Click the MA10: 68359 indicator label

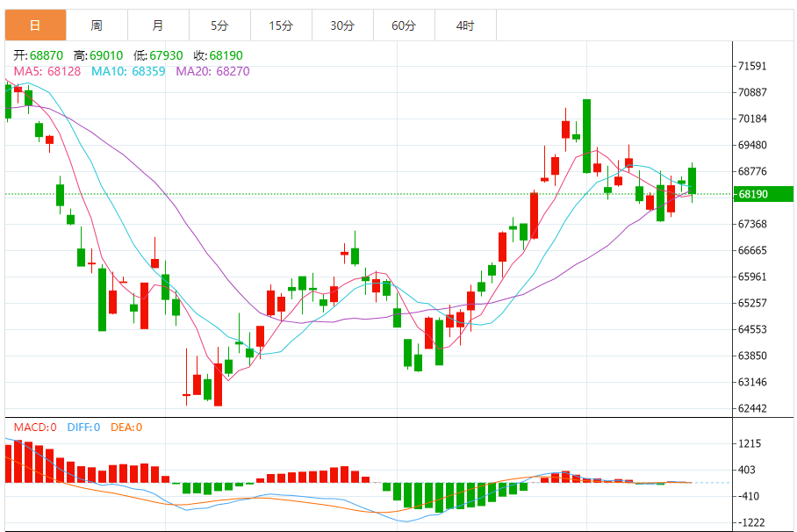pos(128,71)
